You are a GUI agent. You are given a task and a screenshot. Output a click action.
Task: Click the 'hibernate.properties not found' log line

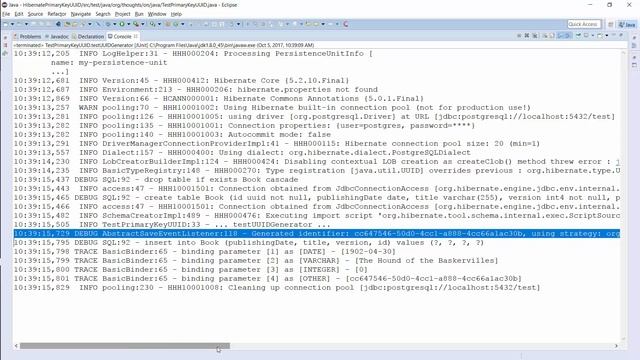[x=196, y=89]
